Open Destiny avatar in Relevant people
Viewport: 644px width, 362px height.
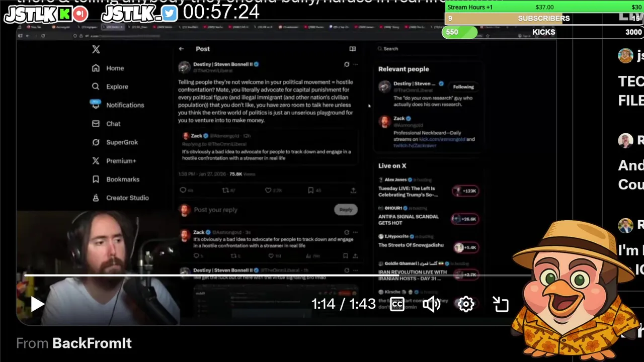(385, 86)
